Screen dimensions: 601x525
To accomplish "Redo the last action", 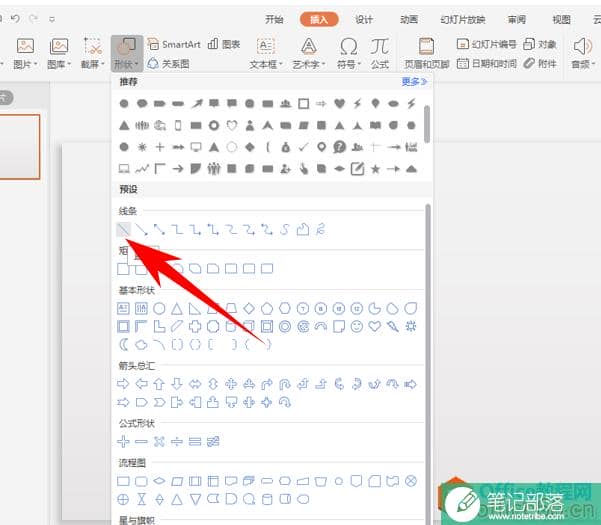I will click(x=34, y=18).
